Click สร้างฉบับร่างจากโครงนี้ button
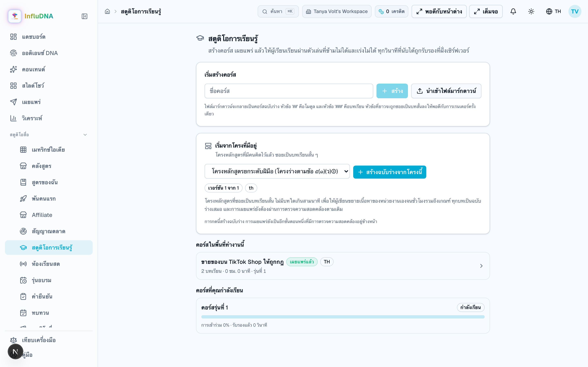Viewport: 588px width, 367px height. pos(390,172)
